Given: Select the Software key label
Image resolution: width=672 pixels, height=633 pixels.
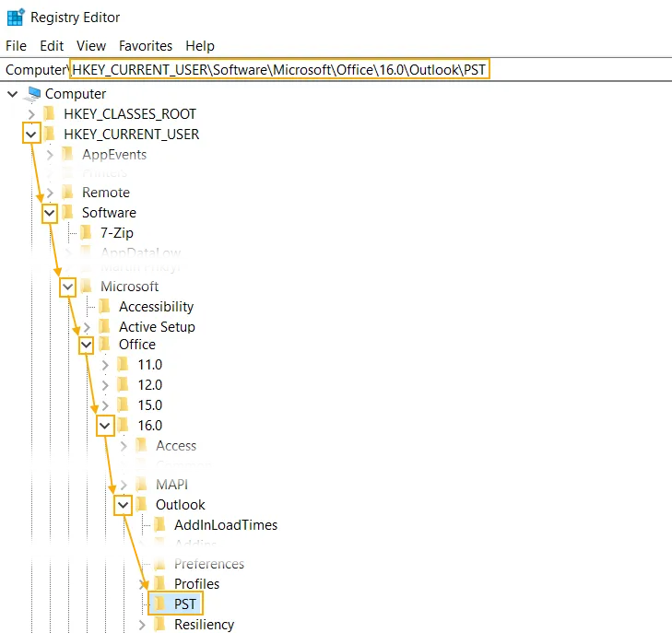Looking at the screenshot, I should [x=109, y=213].
